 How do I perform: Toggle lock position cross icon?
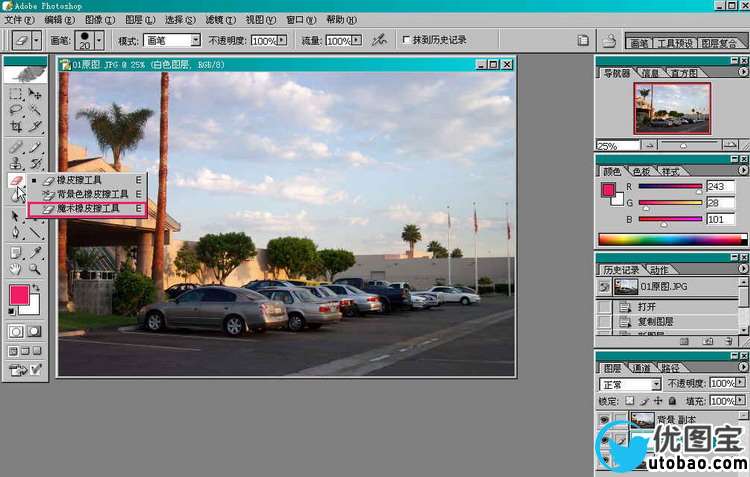[658, 400]
